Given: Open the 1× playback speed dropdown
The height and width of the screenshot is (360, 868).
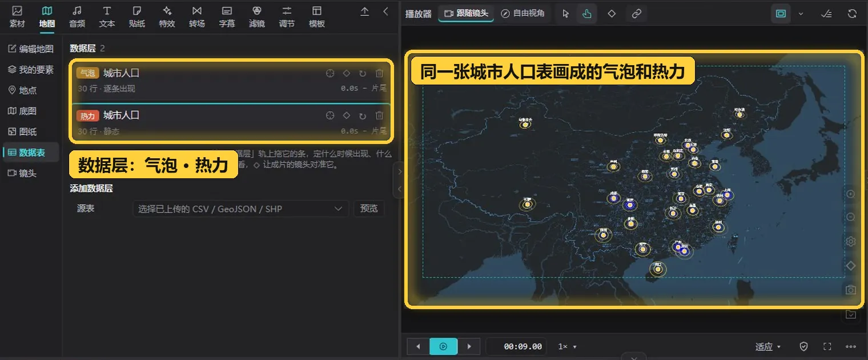Looking at the screenshot, I should 567,346.
